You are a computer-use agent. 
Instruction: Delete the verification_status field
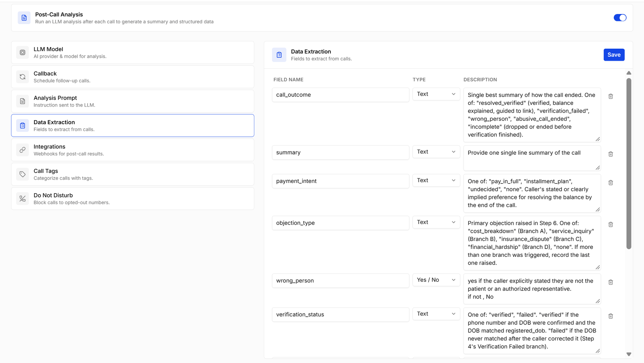click(611, 316)
